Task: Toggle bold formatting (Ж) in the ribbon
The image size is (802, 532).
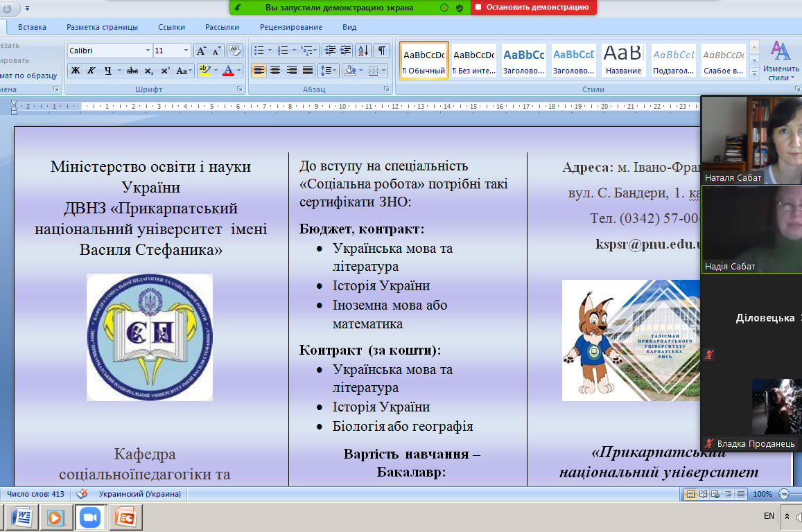Action: (x=76, y=71)
